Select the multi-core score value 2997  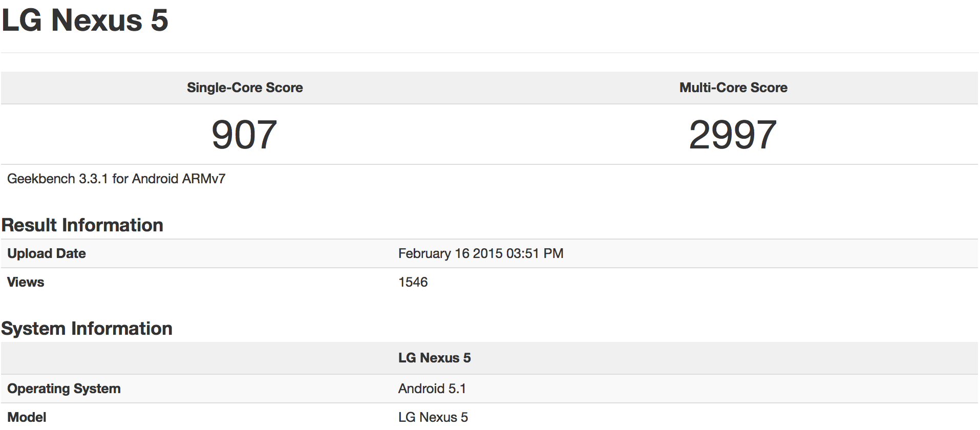click(733, 135)
